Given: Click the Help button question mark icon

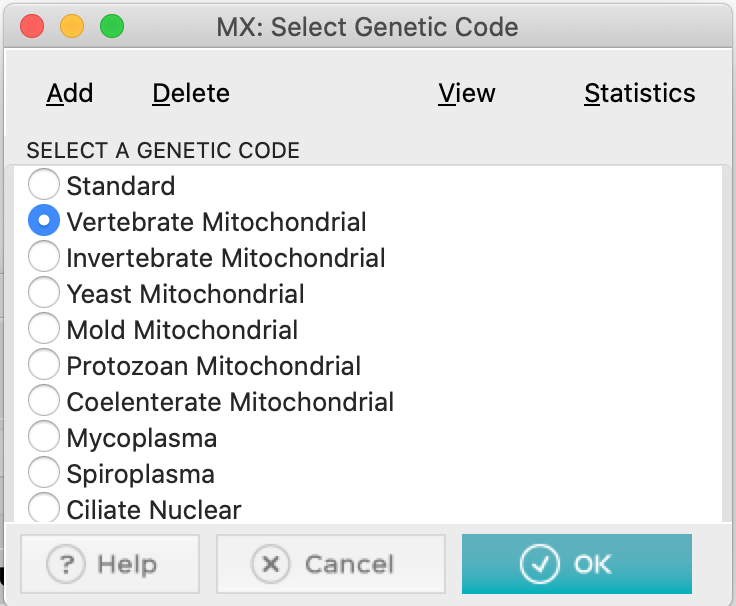Looking at the screenshot, I should pos(68,564).
